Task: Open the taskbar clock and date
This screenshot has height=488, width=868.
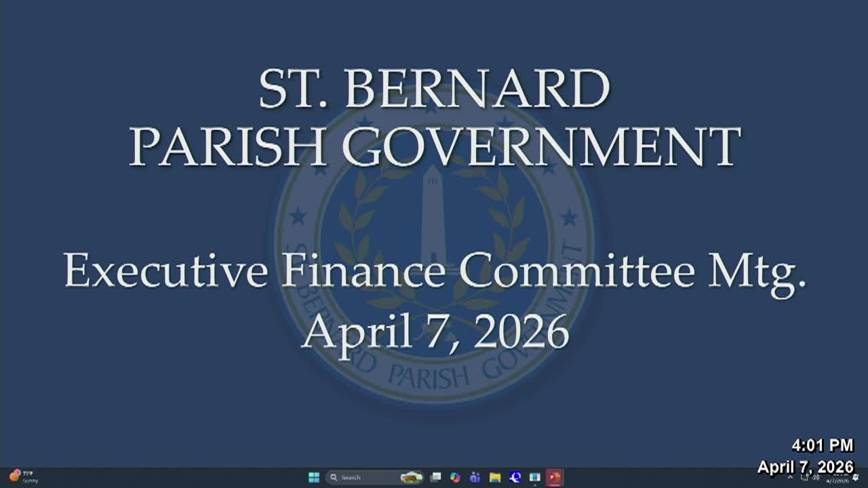Action: click(x=838, y=478)
